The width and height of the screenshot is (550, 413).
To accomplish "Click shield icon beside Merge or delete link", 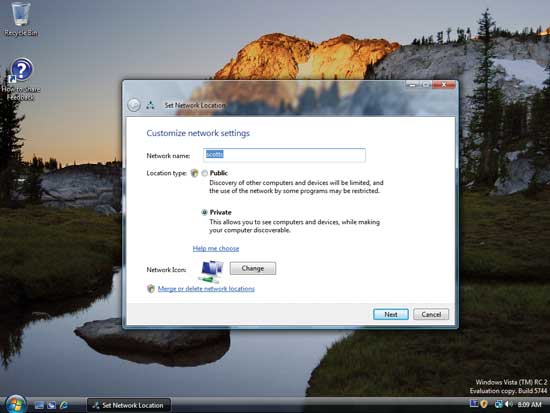I will click(x=151, y=289).
